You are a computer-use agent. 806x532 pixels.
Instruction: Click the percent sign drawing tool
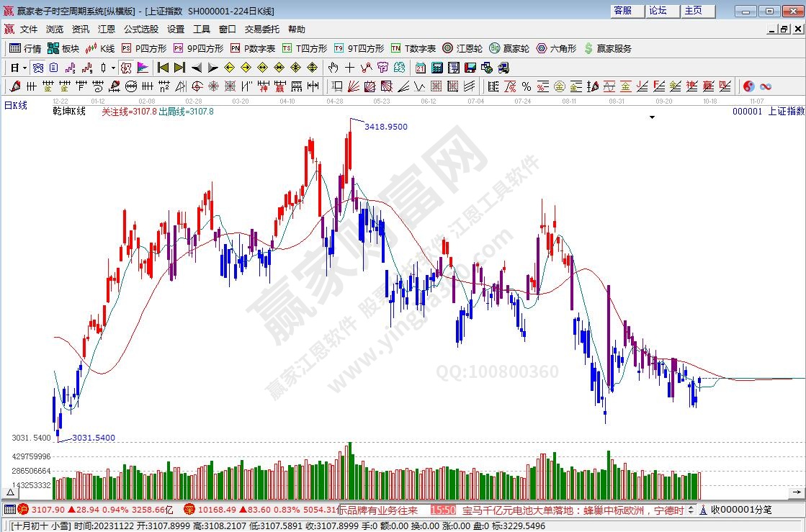tap(526, 86)
